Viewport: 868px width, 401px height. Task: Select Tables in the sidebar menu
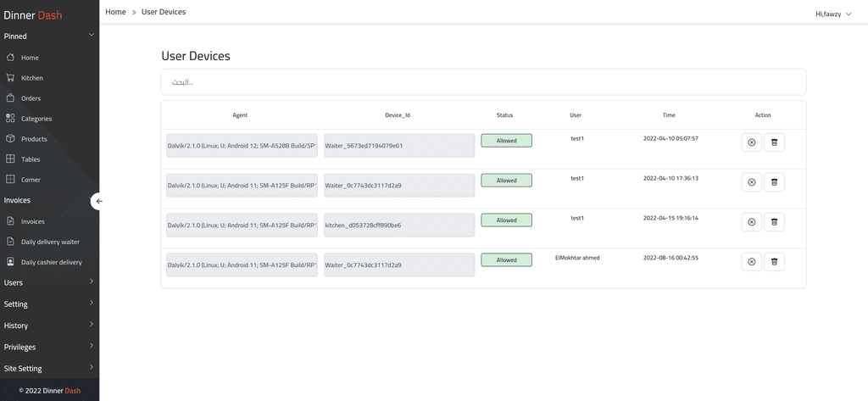tap(31, 159)
